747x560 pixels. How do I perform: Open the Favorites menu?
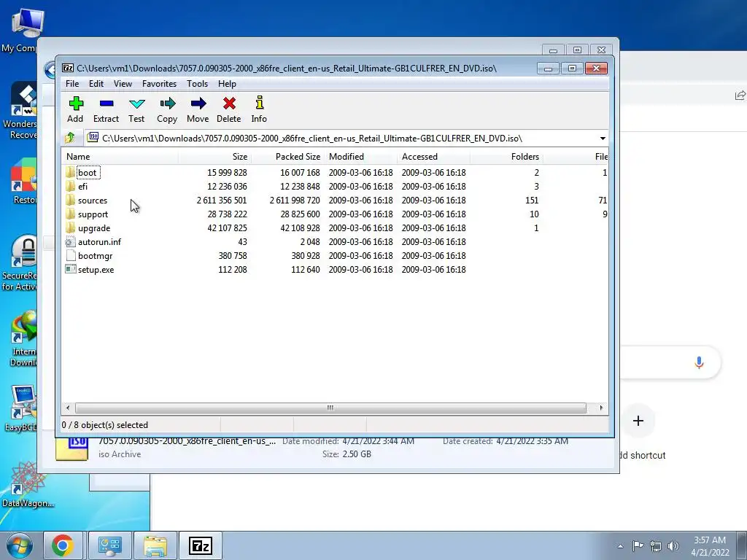pos(159,84)
